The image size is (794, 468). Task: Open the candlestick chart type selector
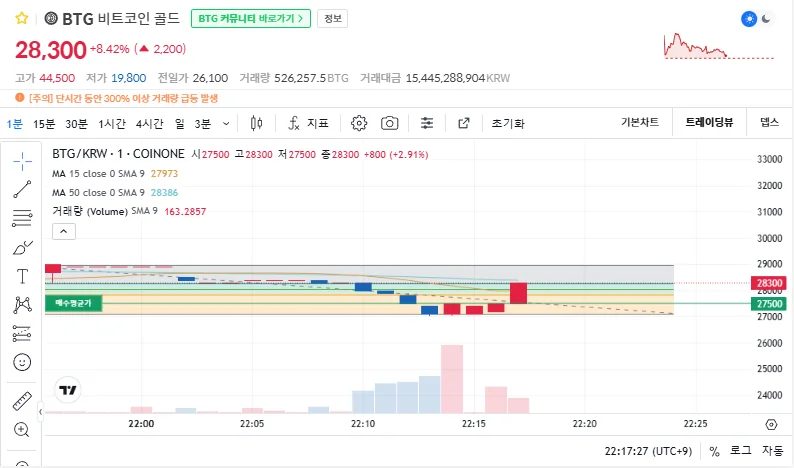256,123
